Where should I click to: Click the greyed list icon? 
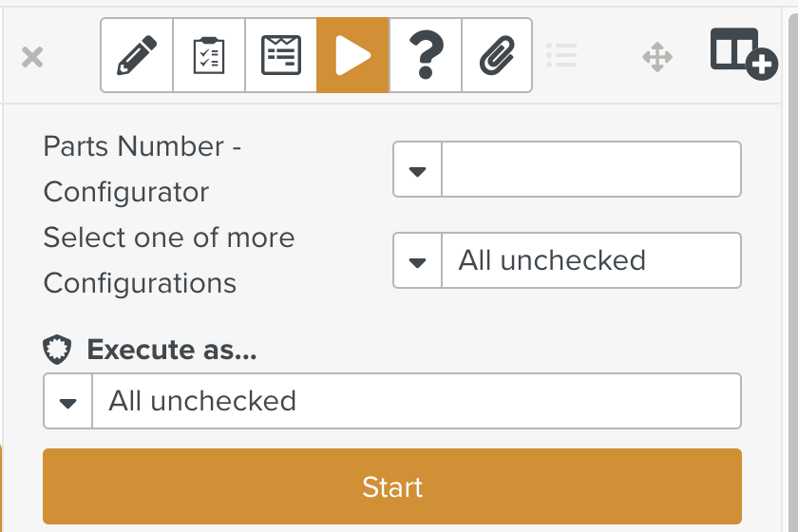[x=561, y=55]
